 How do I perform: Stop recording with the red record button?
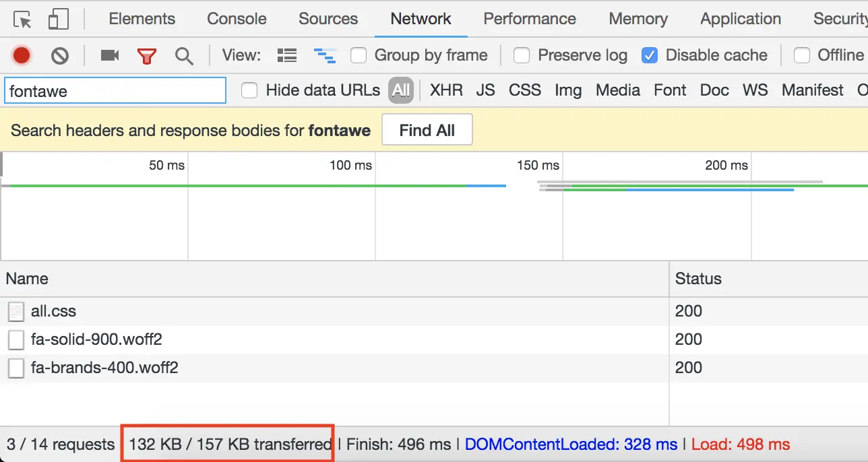[22, 55]
